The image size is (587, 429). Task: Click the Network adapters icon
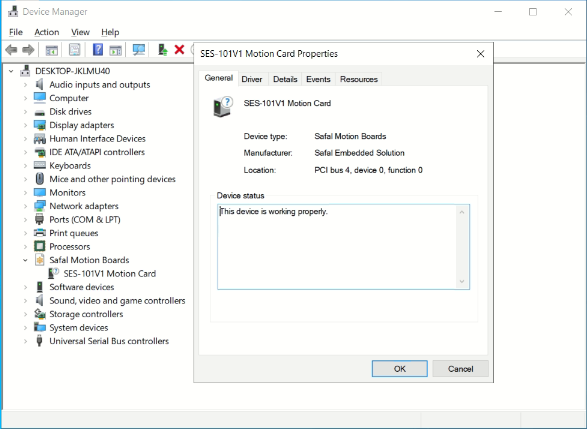(x=40, y=206)
